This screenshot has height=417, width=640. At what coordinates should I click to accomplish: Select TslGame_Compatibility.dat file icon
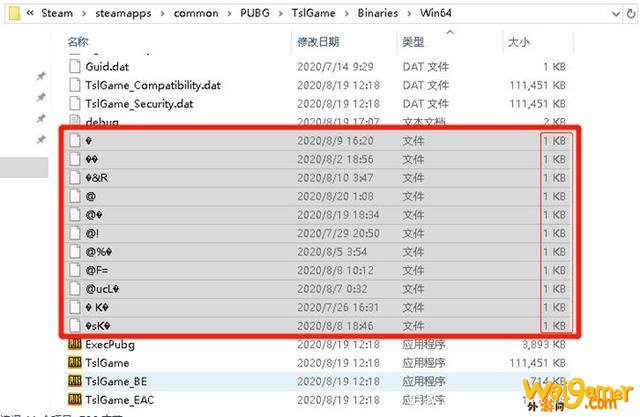[75, 85]
